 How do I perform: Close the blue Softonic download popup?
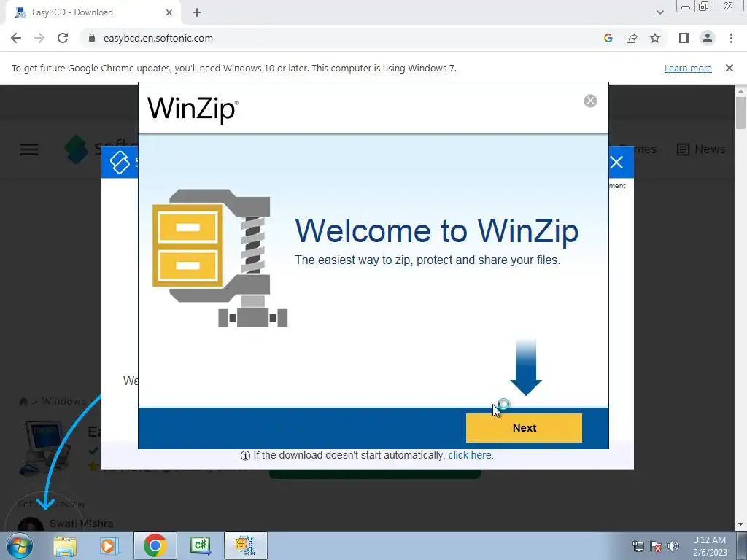(616, 162)
